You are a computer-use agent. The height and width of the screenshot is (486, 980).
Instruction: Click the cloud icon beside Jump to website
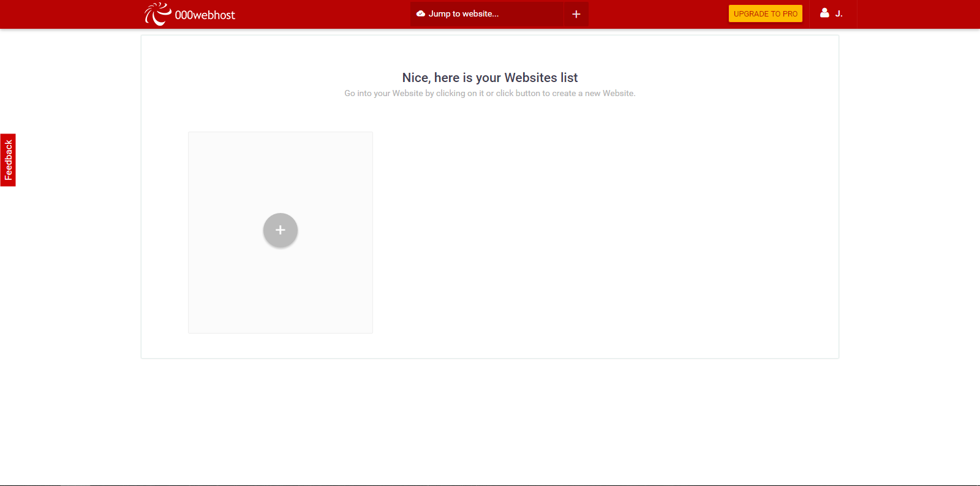pos(421,13)
